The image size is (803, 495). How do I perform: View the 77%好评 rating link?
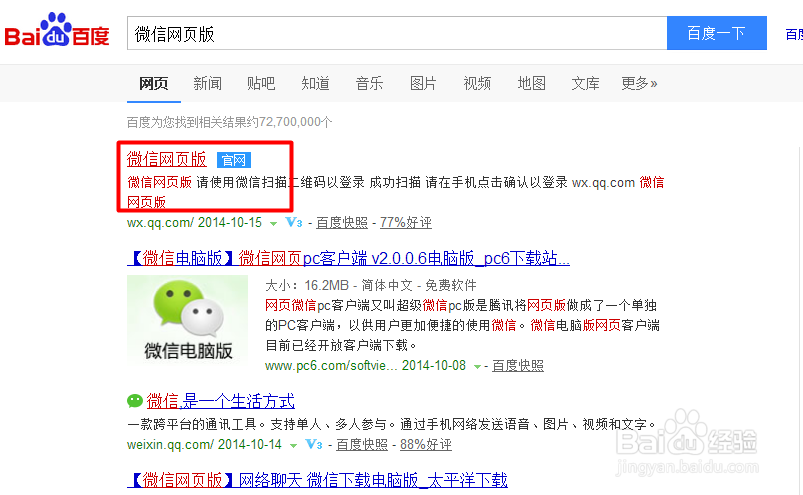(406, 223)
